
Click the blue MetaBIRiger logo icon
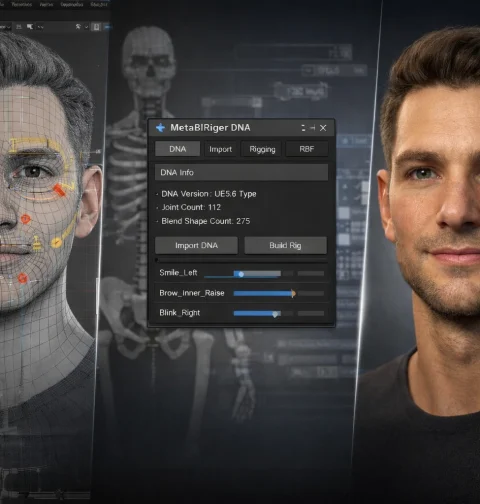point(160,128)
